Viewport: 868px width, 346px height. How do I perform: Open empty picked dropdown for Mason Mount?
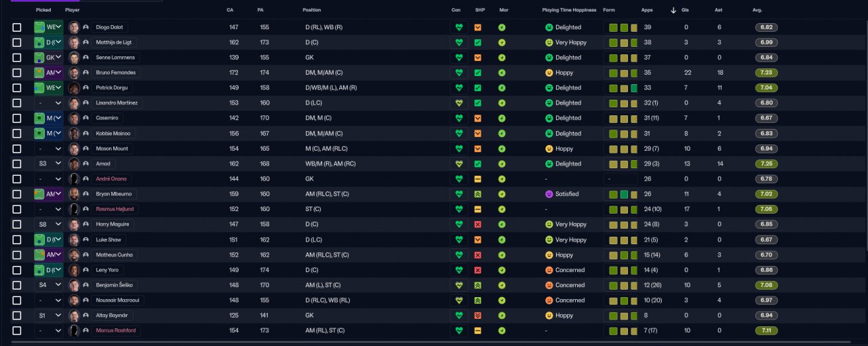tap(48, 149)
